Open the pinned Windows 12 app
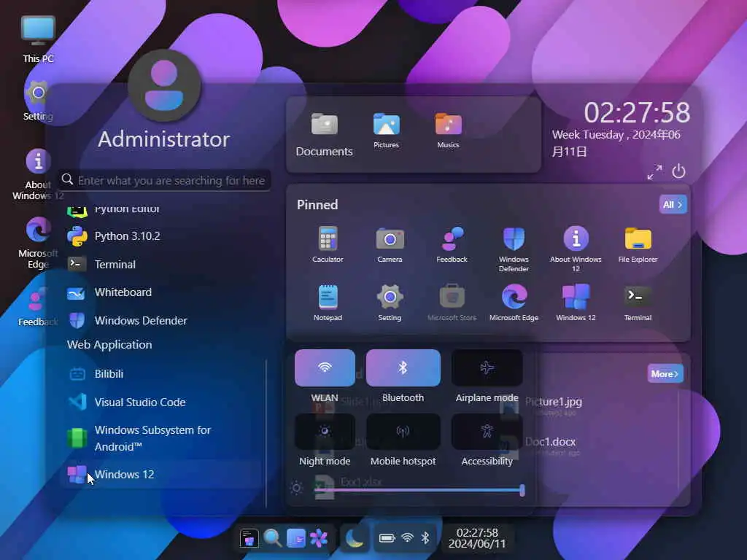The image size is (747, 560). (x=576, y=303)
